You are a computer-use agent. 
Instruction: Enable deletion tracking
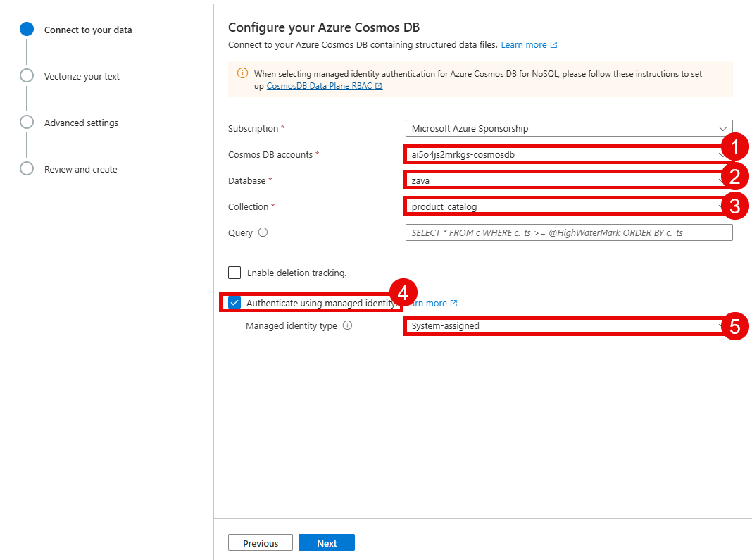234,273
